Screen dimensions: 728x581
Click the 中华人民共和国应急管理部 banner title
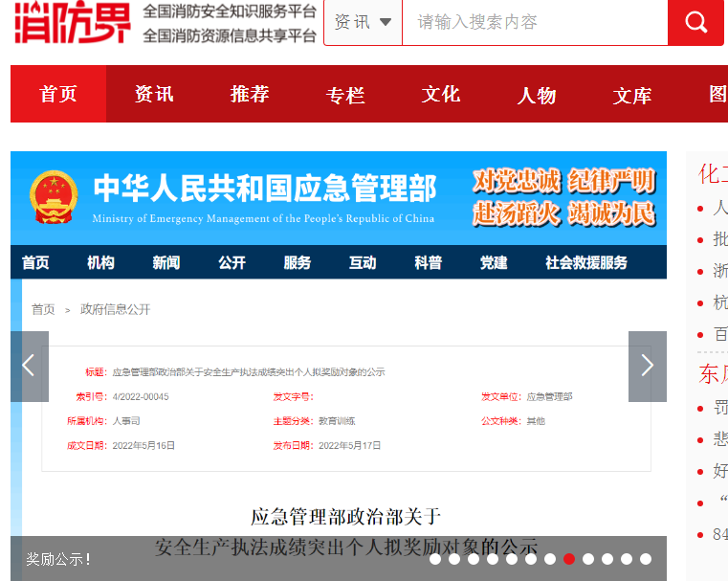tap(265, 189)
